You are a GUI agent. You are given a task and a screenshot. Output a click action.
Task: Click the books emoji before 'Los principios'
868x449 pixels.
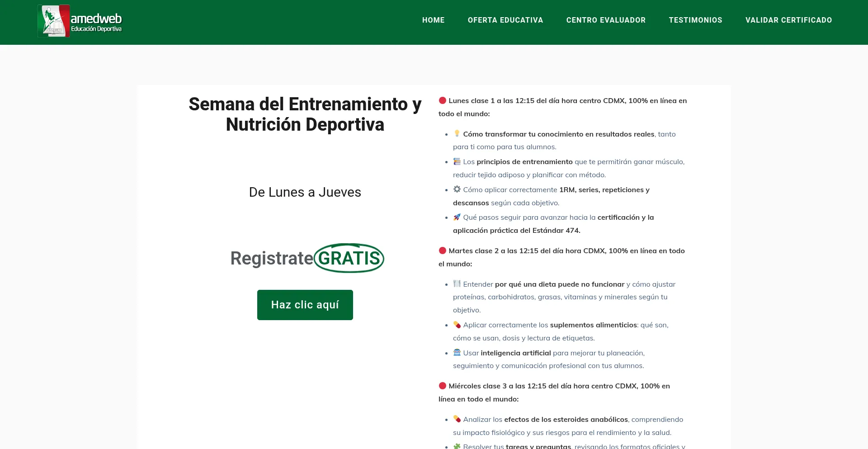pos(457,161)
